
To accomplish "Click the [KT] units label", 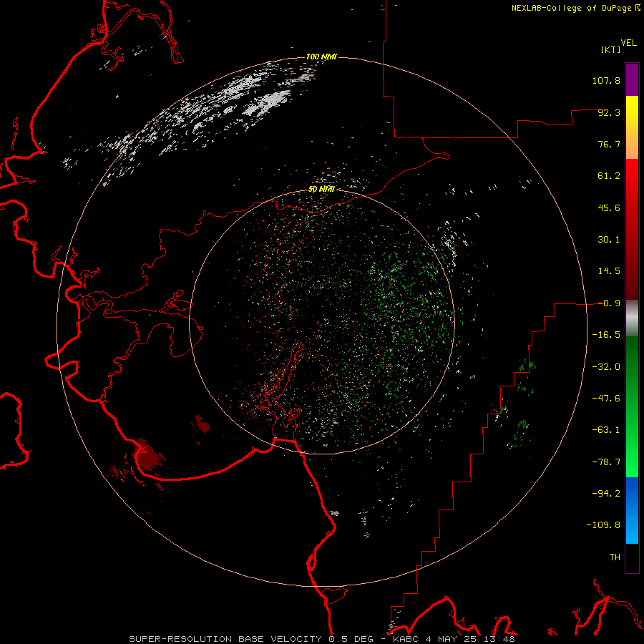I will pyautogui.click(x=610, y=49).
